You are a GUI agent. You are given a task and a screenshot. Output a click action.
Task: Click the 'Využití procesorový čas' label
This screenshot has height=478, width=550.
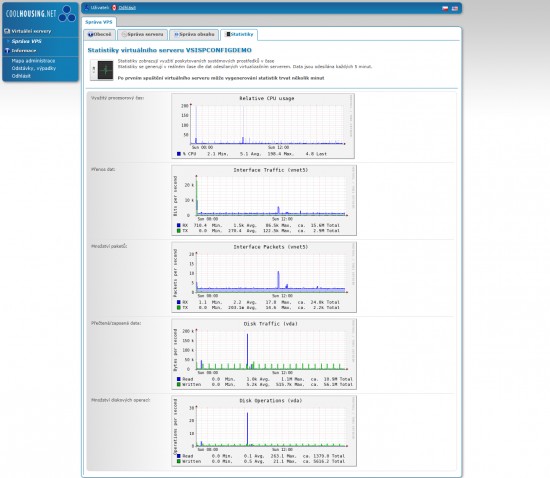point(117,98)
